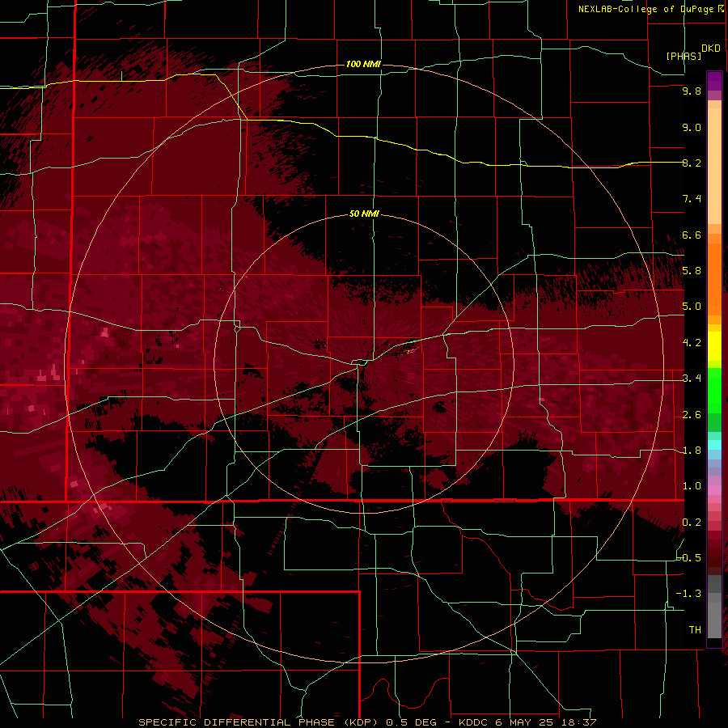The width and height of the screenshot is (728, 728).
Task: Click the 1.8 value on the color scale
Action: [692, 451]
